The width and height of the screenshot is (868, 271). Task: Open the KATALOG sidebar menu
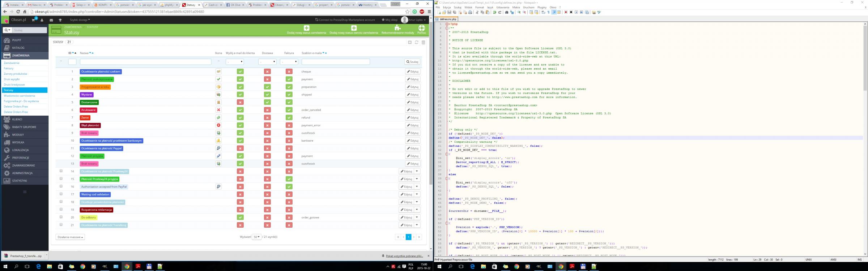[x=24, y=48]
